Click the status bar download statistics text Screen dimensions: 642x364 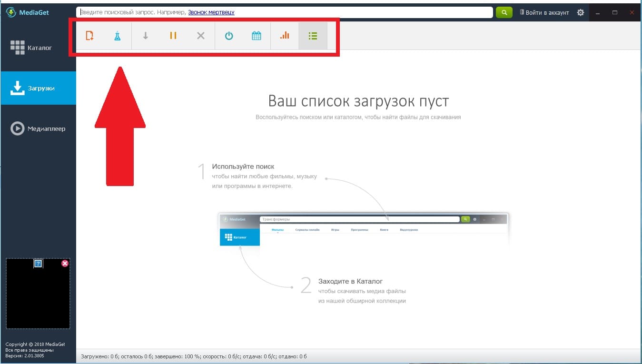[x=194, y=356]
